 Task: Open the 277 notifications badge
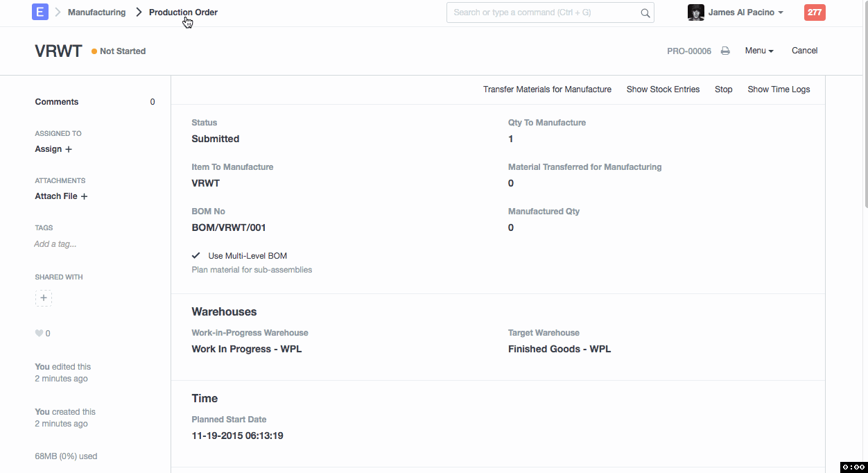[815, 12]
